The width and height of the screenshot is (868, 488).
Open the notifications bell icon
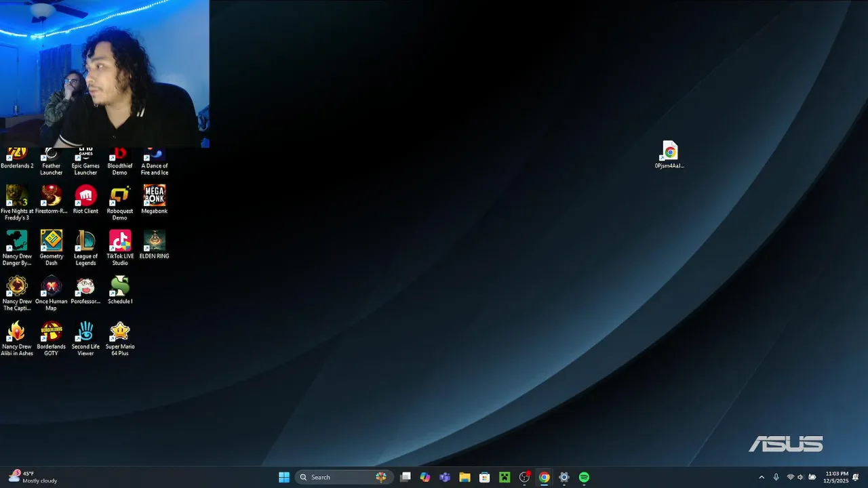pos(856,477)
